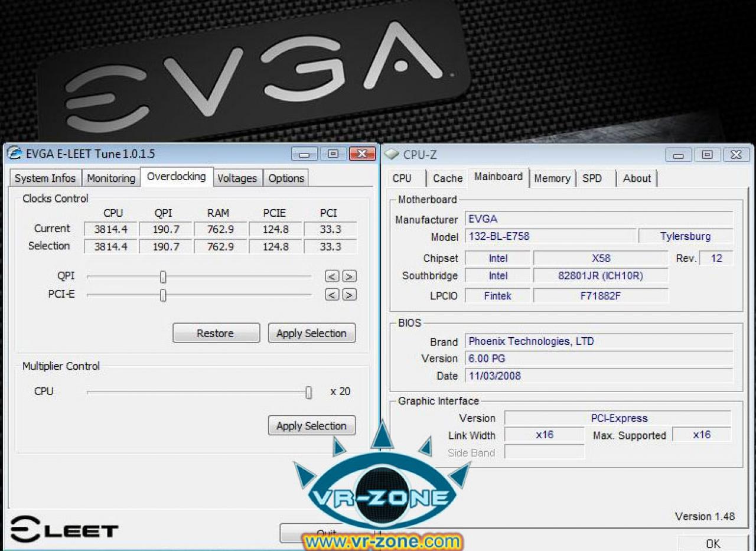Apply Selection under Clocks Control
Viewport: 756px width, 551px height.
[312, 333]
